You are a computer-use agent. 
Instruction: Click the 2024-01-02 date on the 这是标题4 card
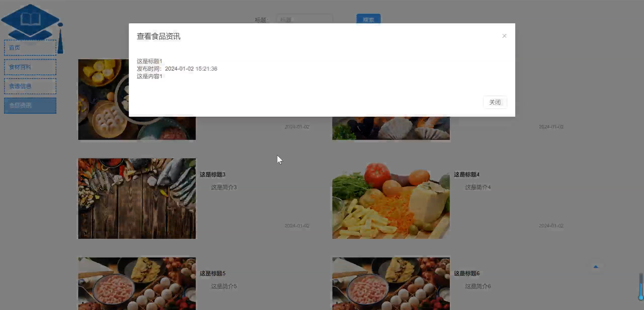pos(551,226)
